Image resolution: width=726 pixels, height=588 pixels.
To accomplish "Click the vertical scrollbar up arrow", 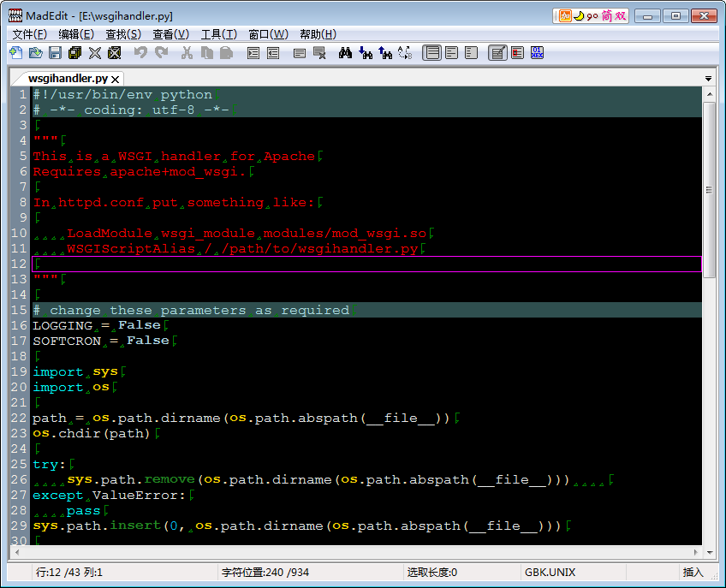I will [x=709, y=94].
